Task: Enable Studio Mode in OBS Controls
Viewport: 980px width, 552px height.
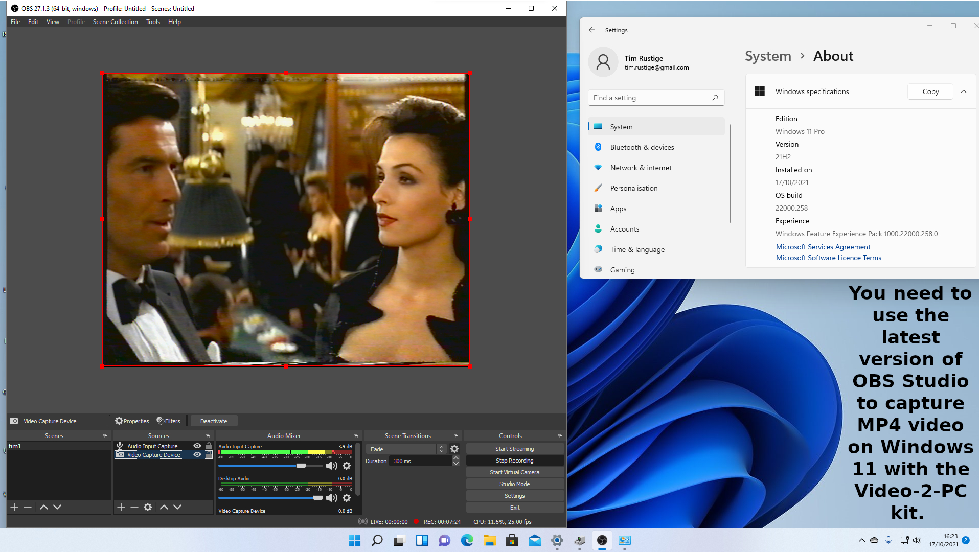Action: 514,484
